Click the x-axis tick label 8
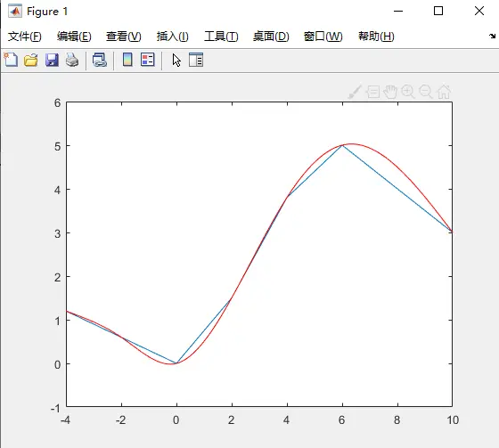499x448 pixels. coord(397,420)
